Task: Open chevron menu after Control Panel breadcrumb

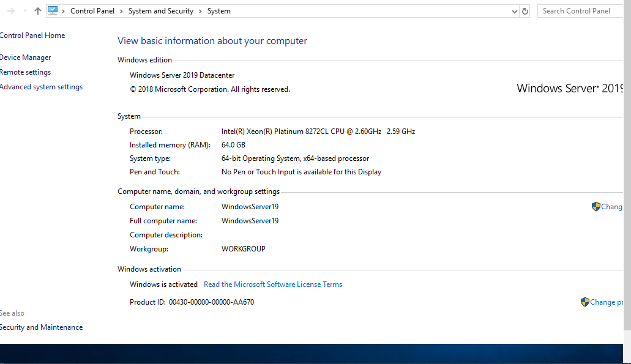Action: coord(121,11)
